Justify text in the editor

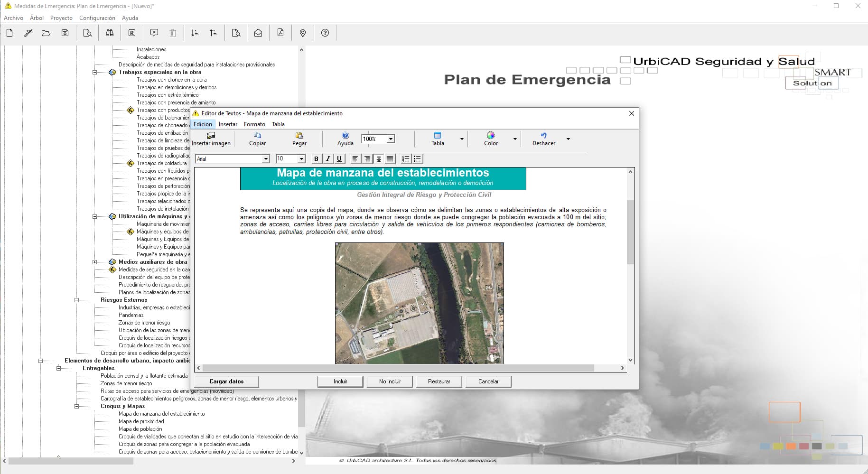pyautogui.click(x=390, y=159)
